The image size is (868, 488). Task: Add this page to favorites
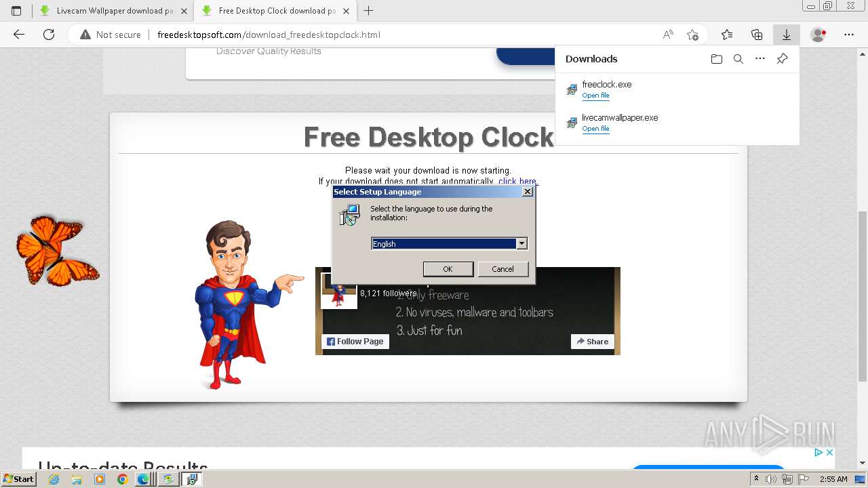coord(692,35)
